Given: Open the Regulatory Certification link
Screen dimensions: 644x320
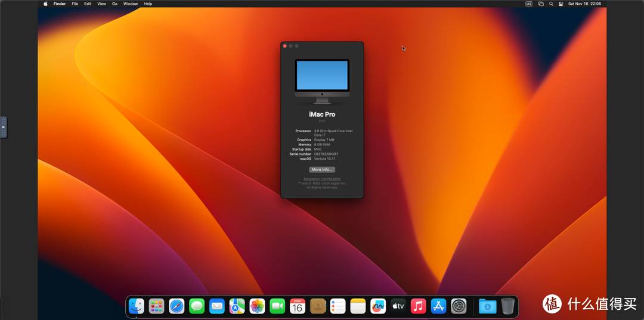Looking at the screenshot, I should (322, 179).
